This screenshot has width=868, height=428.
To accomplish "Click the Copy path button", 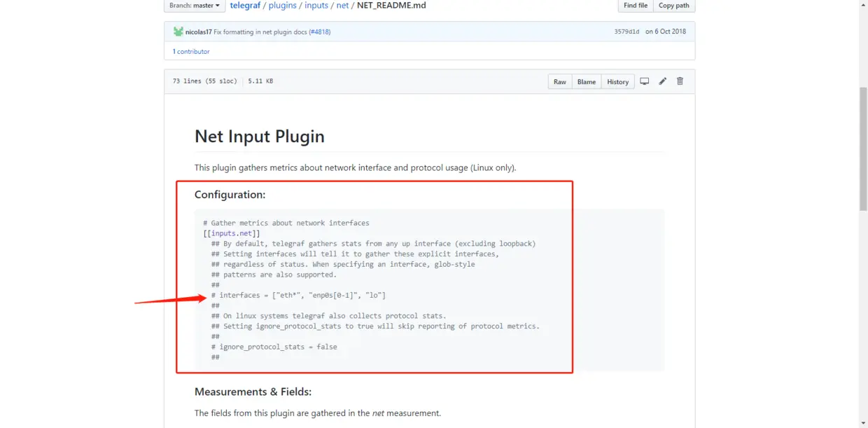I will click(673, 6).
